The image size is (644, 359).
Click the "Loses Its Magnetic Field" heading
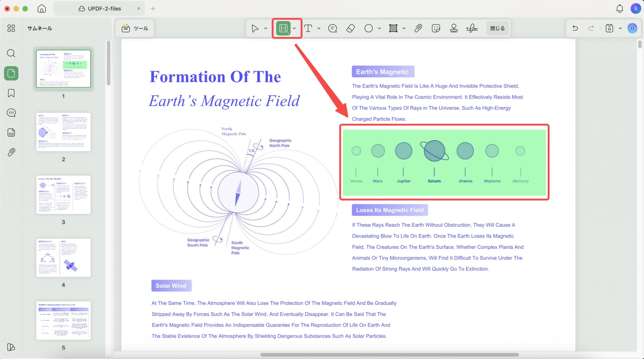click(x=390, y=210)
